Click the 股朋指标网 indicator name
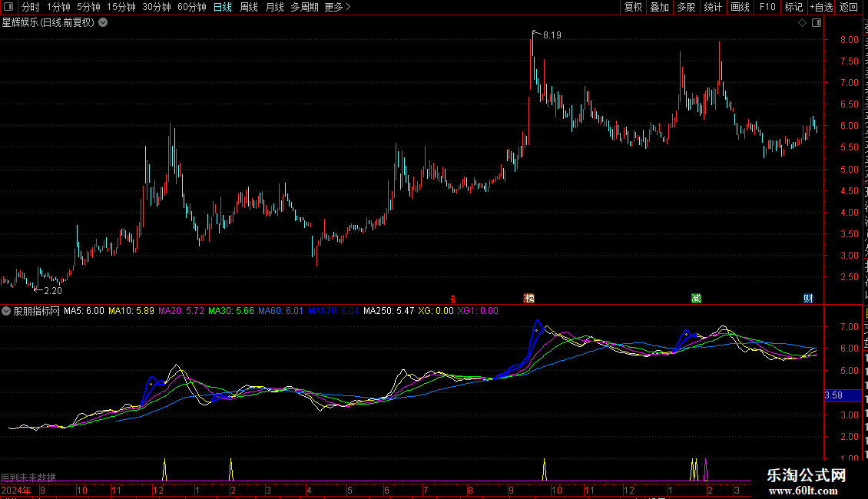Viewport: 868px width, 499px height. [37, 311]
